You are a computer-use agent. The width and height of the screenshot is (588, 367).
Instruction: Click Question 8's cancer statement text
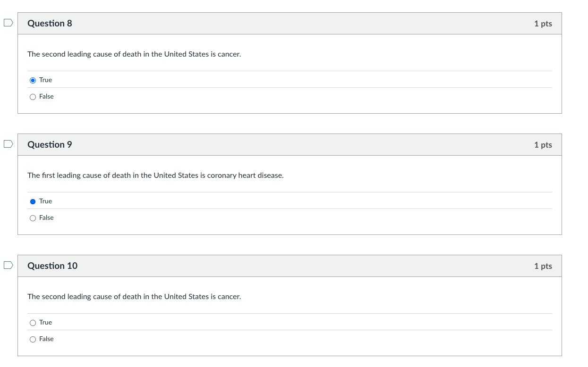tap(134, 54)
